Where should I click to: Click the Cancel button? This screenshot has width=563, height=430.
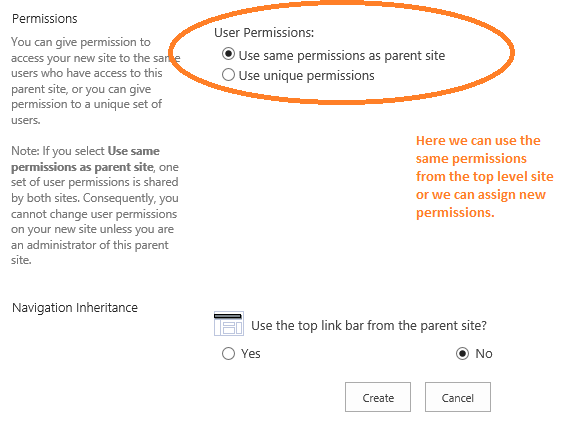458,397
